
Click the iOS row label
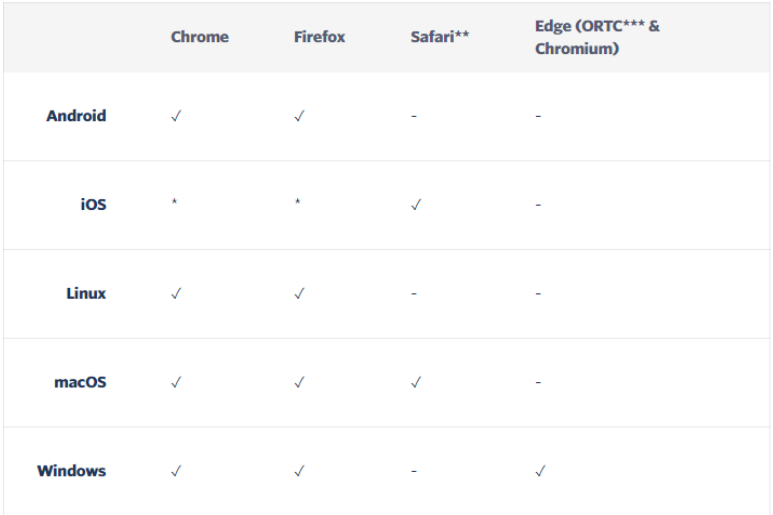pyautogui.click(x=93, y=205)
